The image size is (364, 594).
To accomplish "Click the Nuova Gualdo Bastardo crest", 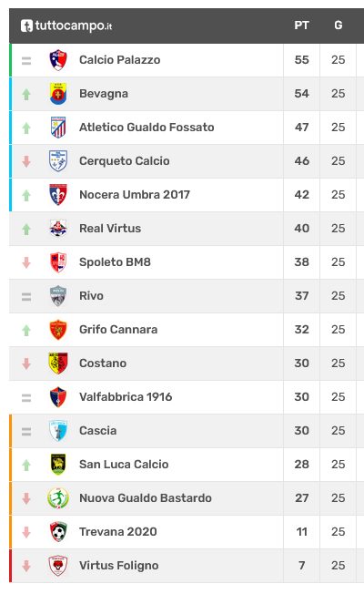I will tap(58, 498).
